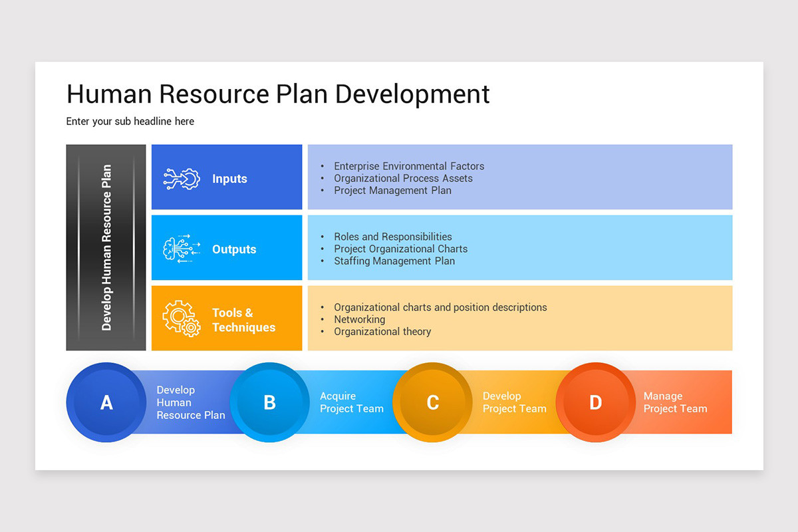This screenshot has width=798, height=532.
Task: Click Develop Human Resource Plan step label beside A
Action: [x=191, y=402]
